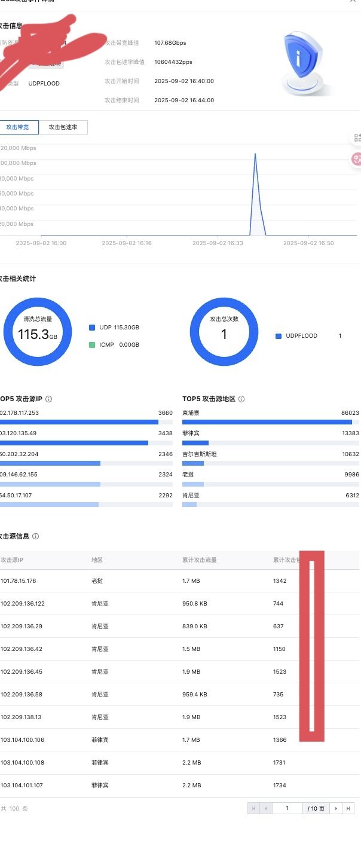Toggle ICMP legend in 清洗总流量 chart
The height and width of the screenshot is (868, 361).
pyautogui.click(x=92, y=345)
